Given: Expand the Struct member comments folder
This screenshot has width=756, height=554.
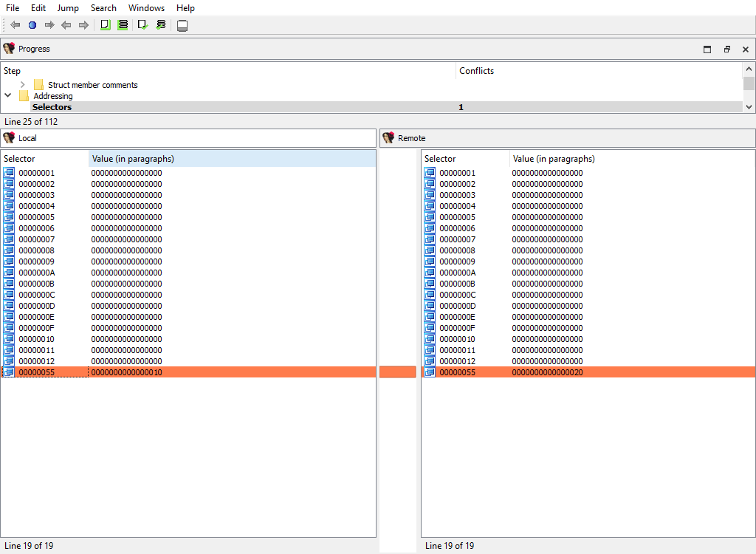Looking at the screenshot, I should pos(23,85).
